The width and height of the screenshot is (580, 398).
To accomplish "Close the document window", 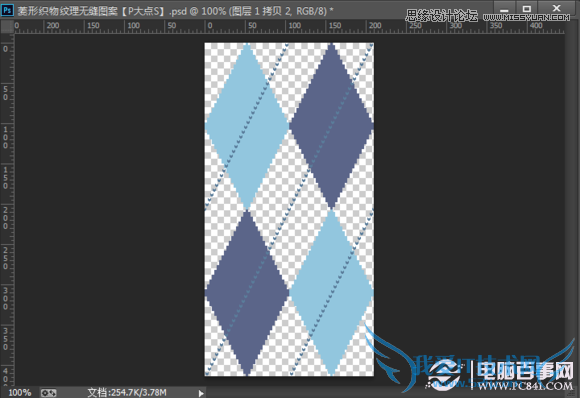I will click(x=556, y=9).
